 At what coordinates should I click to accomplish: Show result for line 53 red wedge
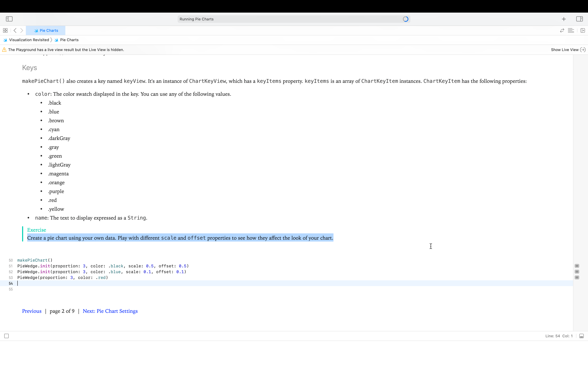pyautogui.click(x=577, y=277)
